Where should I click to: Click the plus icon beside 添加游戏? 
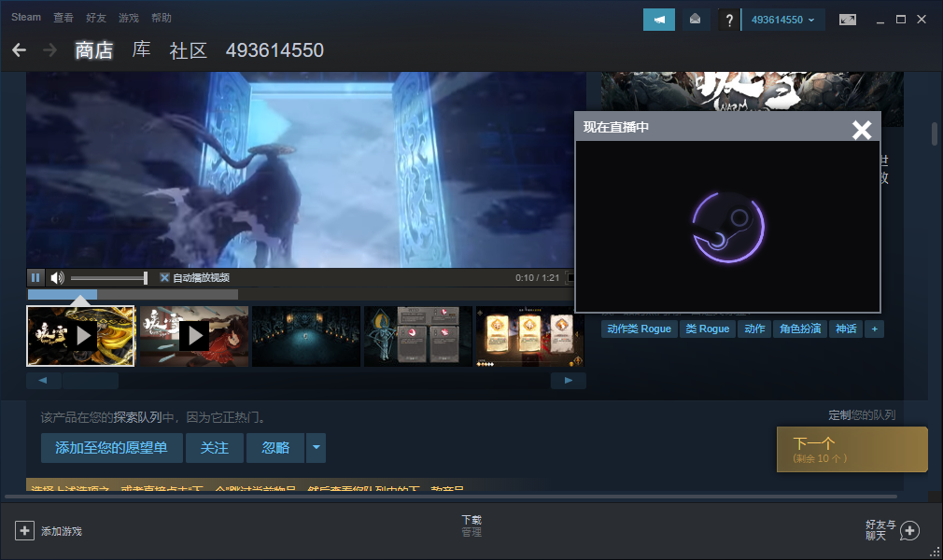pos(24,530)
